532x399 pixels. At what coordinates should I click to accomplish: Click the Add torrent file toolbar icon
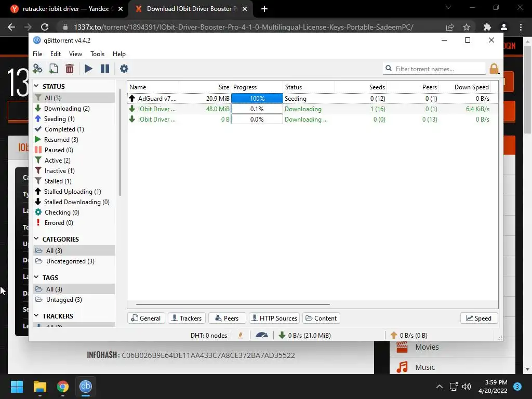pos(54,69)
